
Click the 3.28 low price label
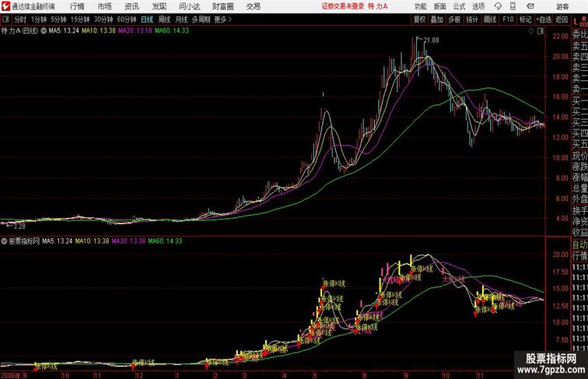[x=19, y=226]
